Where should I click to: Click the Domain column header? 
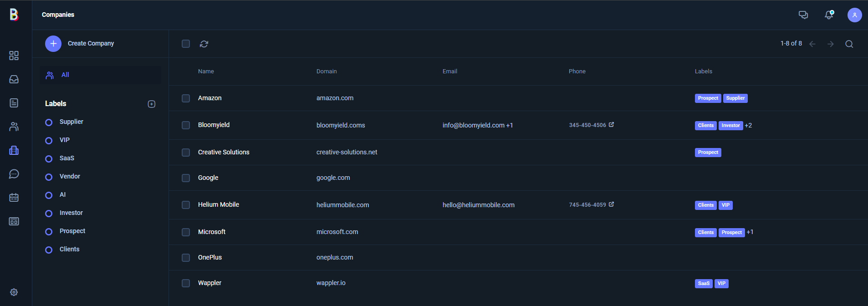327,71
